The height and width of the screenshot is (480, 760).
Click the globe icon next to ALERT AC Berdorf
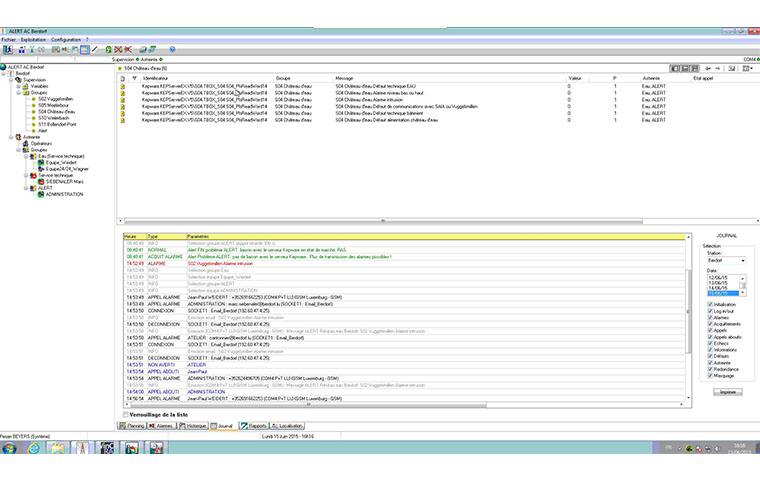click(3, 67)
